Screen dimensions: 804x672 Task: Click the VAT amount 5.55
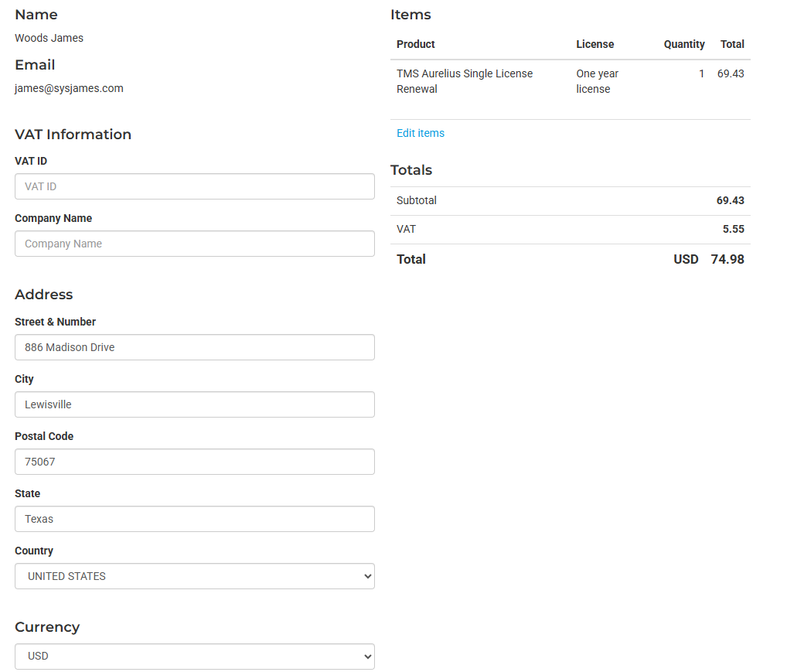click(733, 229)
